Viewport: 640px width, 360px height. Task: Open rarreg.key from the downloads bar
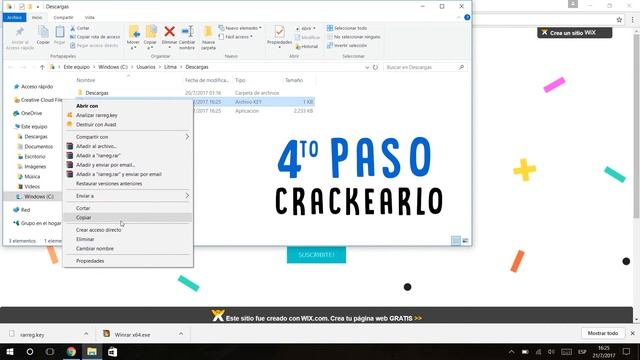(x=32, y=335)
